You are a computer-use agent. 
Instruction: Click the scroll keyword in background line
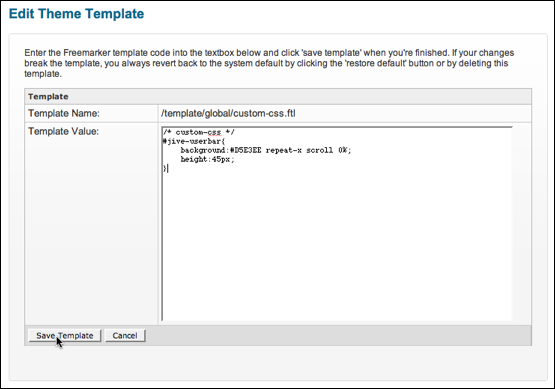click(319, 150)
